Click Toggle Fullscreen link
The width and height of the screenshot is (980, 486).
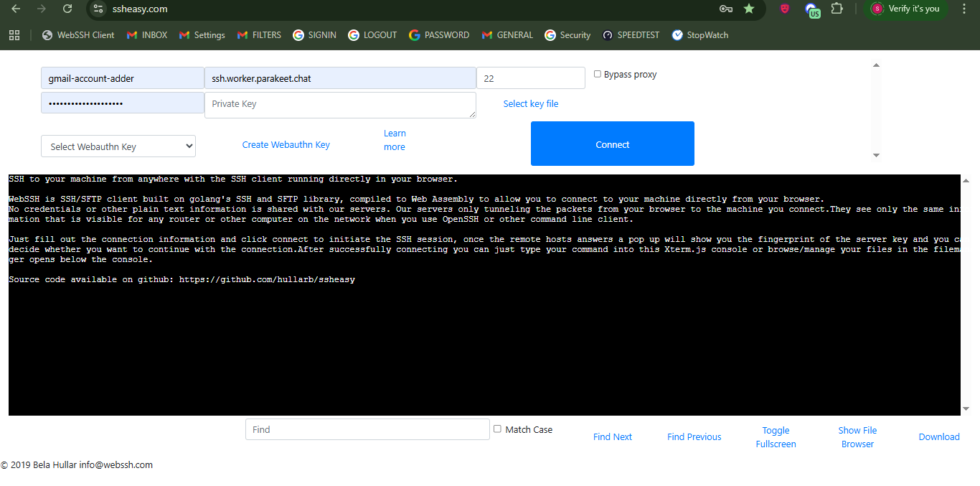[776, 437]
